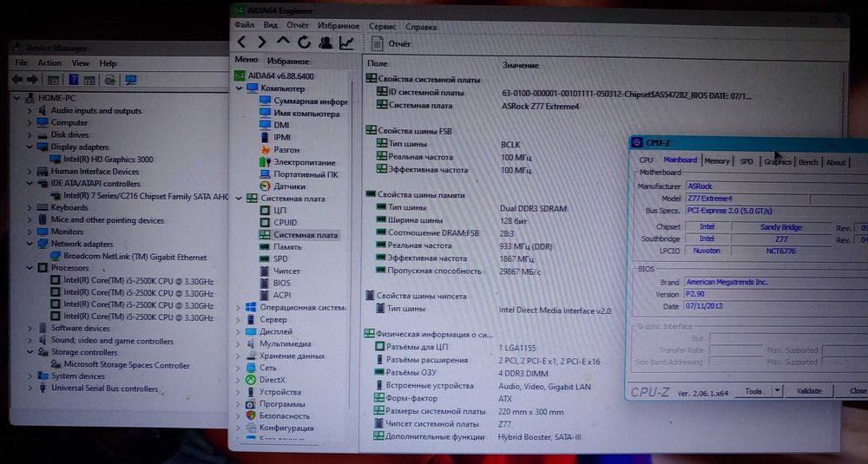868x464 pixels.
Task: Switch to Избранное tab in AIDA64 sidebar
Action: click(x=288, y=62)
